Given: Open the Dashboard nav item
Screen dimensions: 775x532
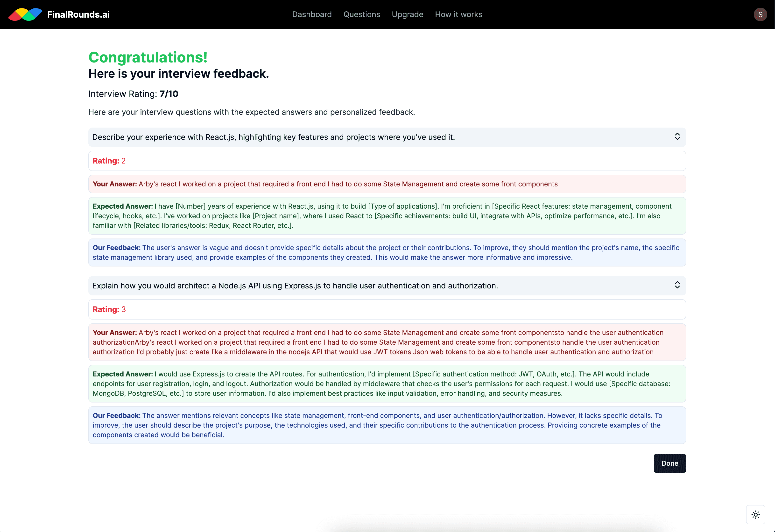Looking at the screenshot, I should point(312,14).
